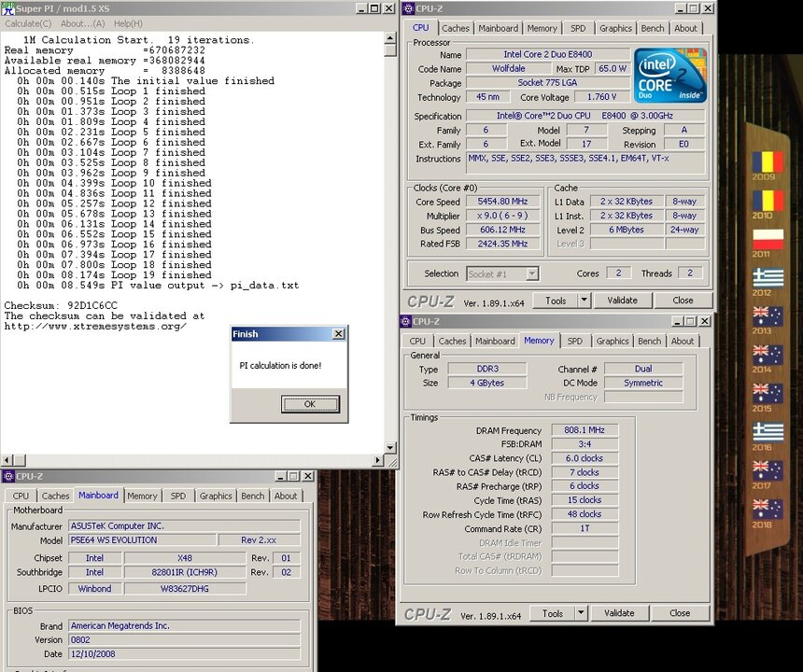Click the Command Rate value 1T
Screen dimensions: 803x672
click(585, 528)
